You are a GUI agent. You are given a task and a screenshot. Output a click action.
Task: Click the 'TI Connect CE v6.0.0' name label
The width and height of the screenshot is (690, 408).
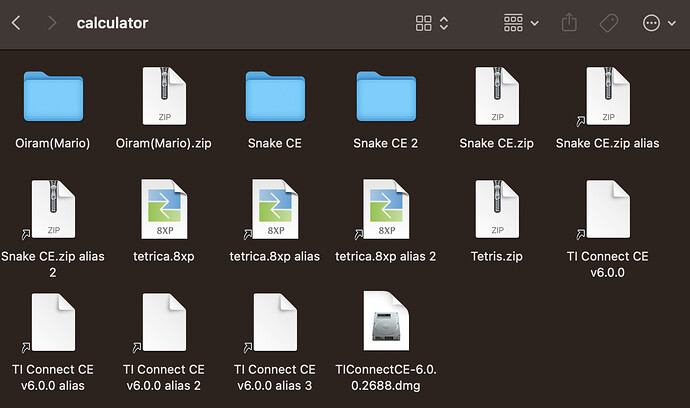(607, 265)
